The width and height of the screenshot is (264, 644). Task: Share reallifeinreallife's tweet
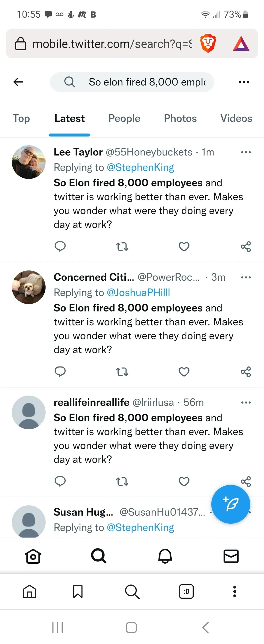(x=246, y=481)
